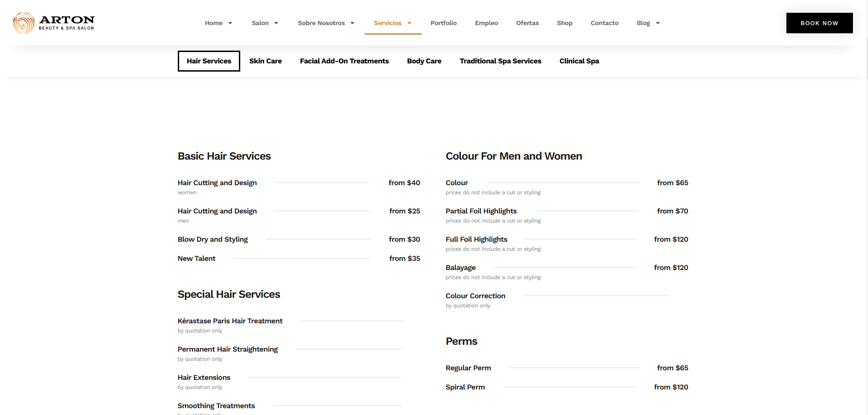
Task: Switch to the Skin Care tab
Action: pos(265,61)
